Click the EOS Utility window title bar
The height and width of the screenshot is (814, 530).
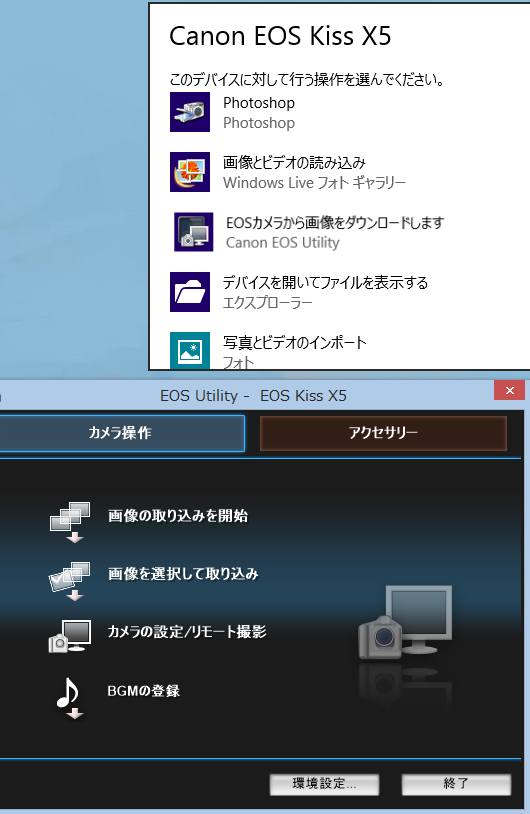point(253,396)
